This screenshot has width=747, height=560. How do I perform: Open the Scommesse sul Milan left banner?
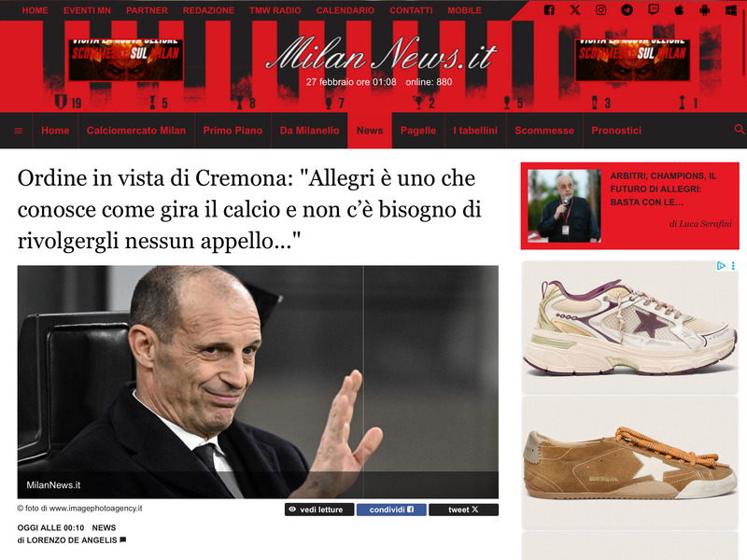[x=126, y=60]
